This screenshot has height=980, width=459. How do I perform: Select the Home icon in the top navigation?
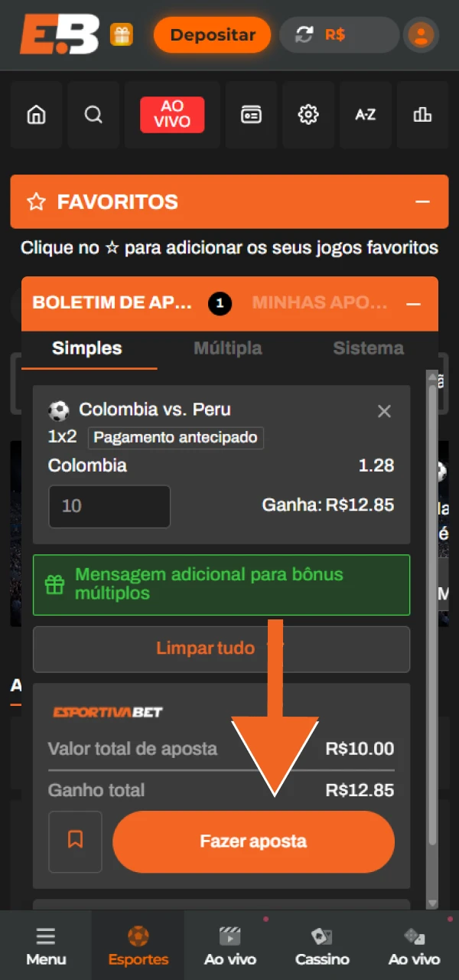(x=36, y=113)
